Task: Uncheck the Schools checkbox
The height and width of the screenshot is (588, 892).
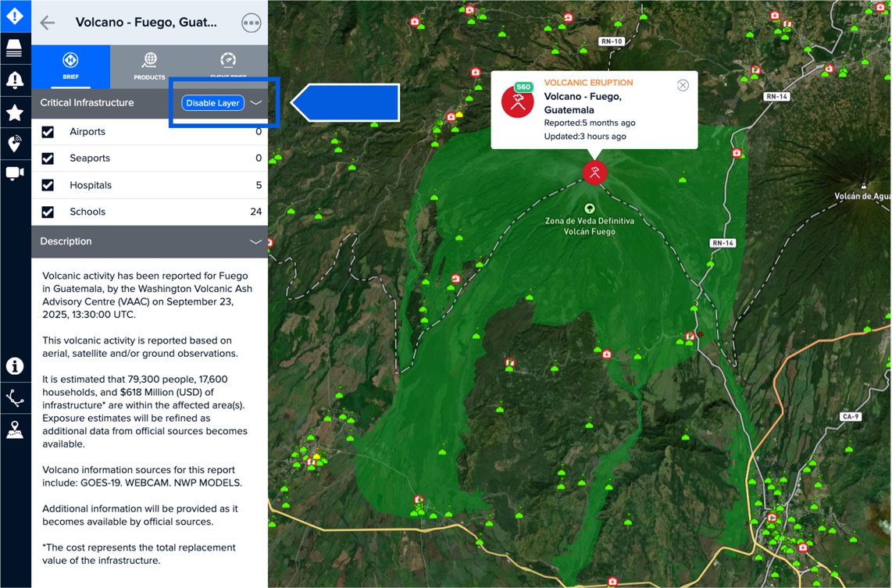Action: point(48,212)
